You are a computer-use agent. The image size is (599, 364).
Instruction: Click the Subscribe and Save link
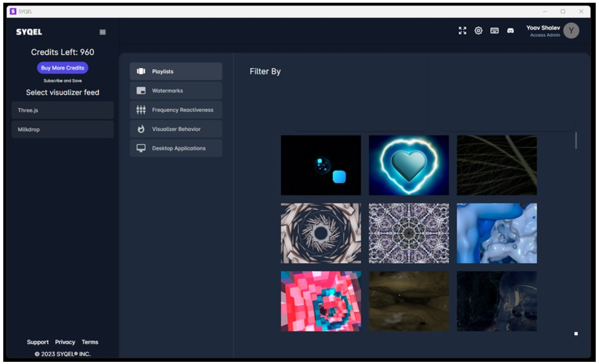click(63, 80)
